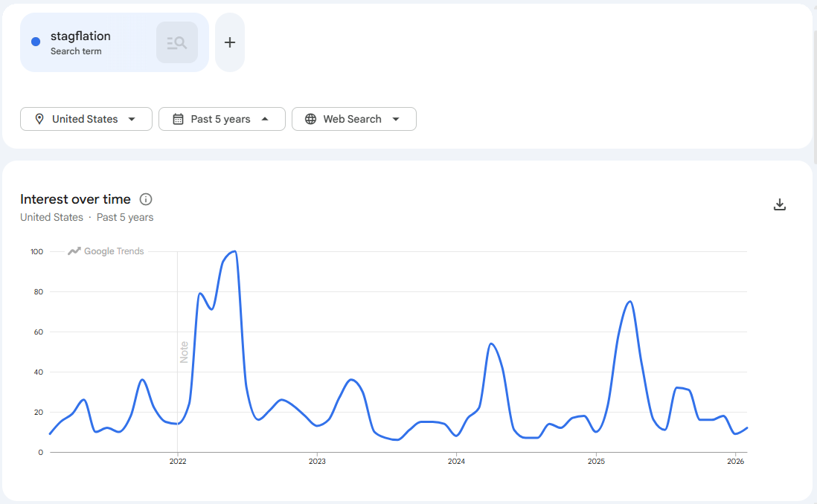This screenshot has height=504, width=817.
Task: Click the location pin icon
Action: [39, 119]
